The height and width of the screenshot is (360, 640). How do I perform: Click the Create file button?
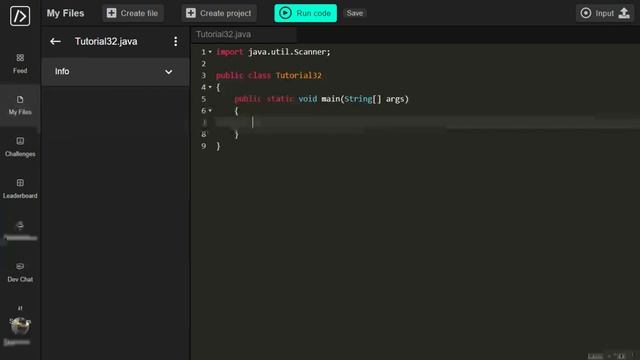[133, 13]
